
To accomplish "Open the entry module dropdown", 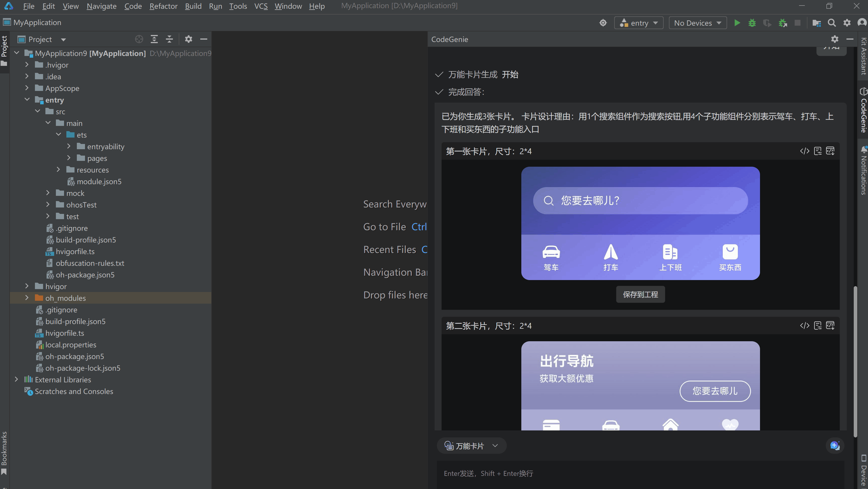I will pyautogui.click(x=639, y=23).
